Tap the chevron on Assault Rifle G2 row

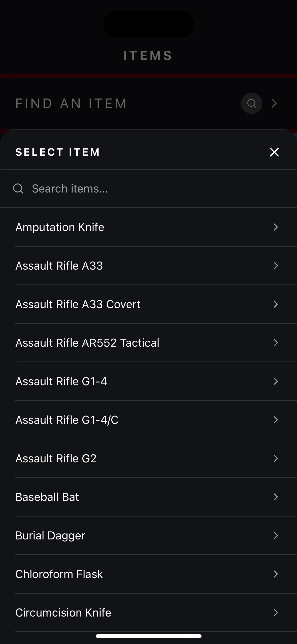276,458
